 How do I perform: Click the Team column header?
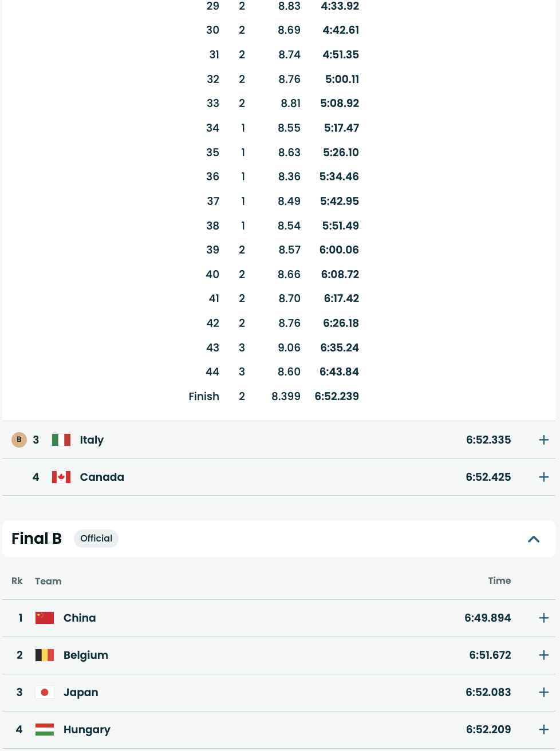coord(48,581)
